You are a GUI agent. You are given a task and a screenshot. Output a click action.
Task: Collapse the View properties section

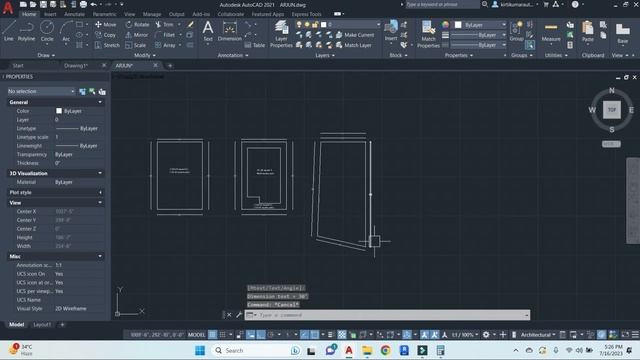(100, 202)
